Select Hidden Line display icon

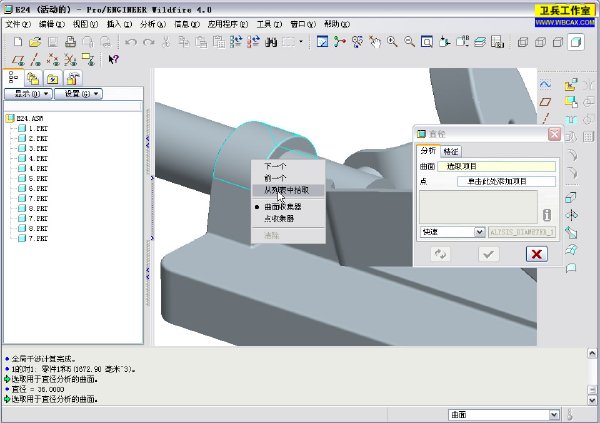[540, 42]
